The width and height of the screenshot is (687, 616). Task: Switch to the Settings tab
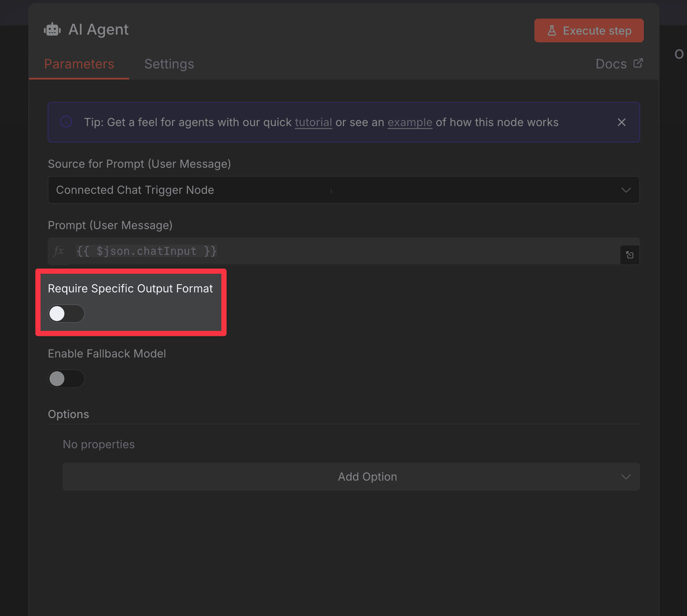tap(169, 64)
